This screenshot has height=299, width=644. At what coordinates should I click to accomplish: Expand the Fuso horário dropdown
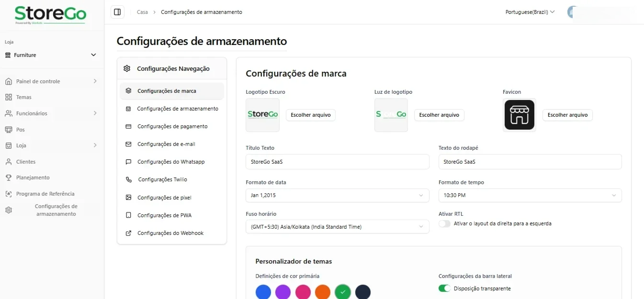(x=338, y=227)
